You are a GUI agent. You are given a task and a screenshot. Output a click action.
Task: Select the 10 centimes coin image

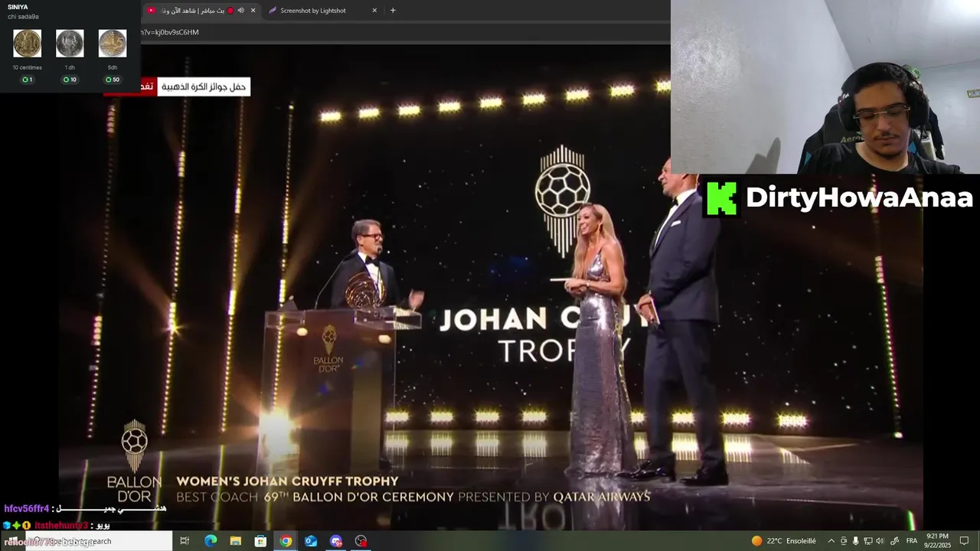tap(28, 44)
